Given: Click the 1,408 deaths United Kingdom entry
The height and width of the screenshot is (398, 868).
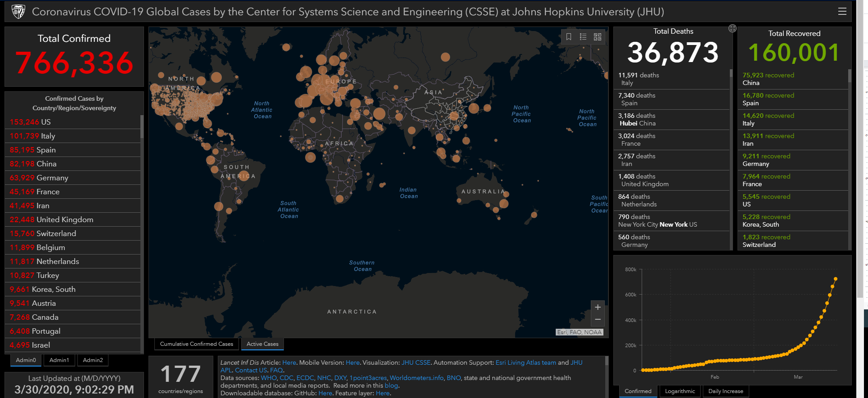Looking at the screenshot, I should click(x=671, y=180).
